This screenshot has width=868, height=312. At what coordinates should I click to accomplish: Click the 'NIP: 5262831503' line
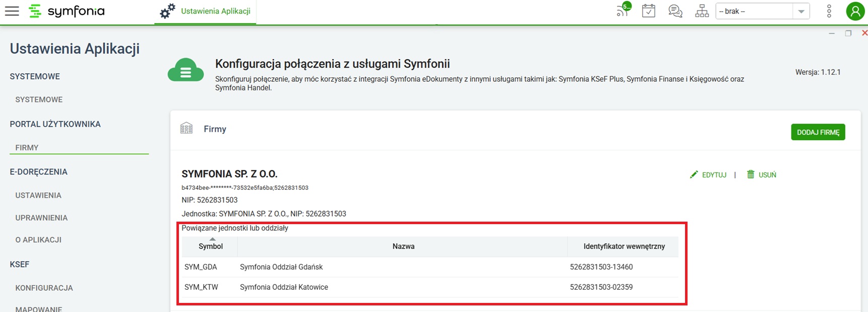point(209,200)
